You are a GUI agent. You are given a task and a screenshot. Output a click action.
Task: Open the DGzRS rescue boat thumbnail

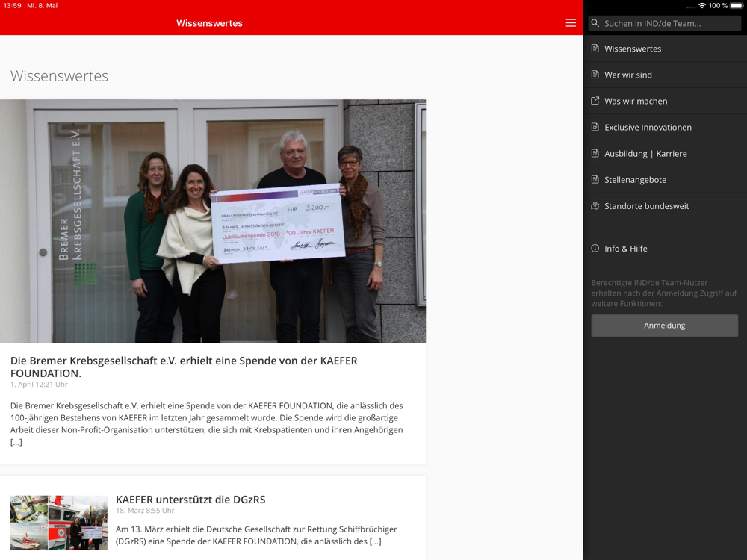coord(59,523)
